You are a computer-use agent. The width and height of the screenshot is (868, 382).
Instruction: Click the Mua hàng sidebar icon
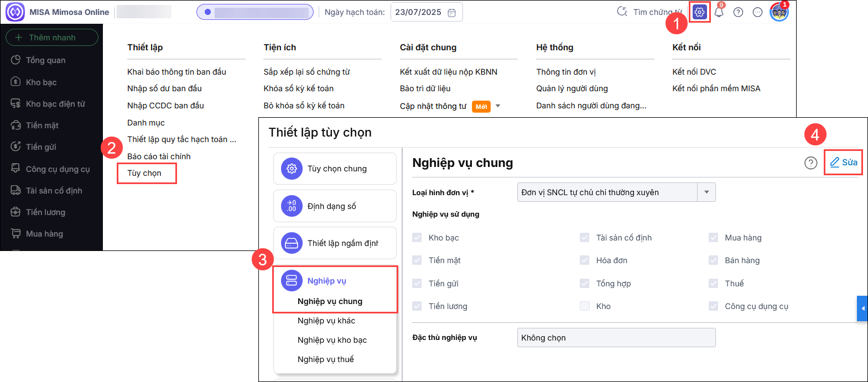point(15,233)
